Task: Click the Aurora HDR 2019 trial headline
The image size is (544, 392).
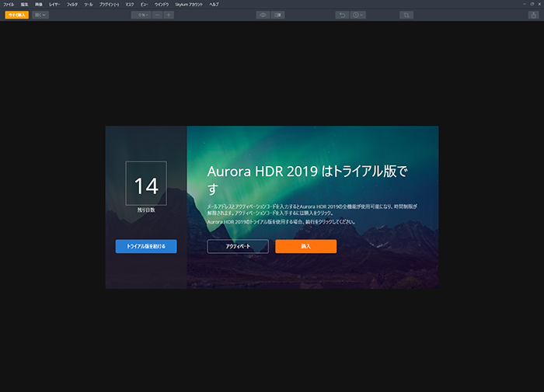Action: 308,180
